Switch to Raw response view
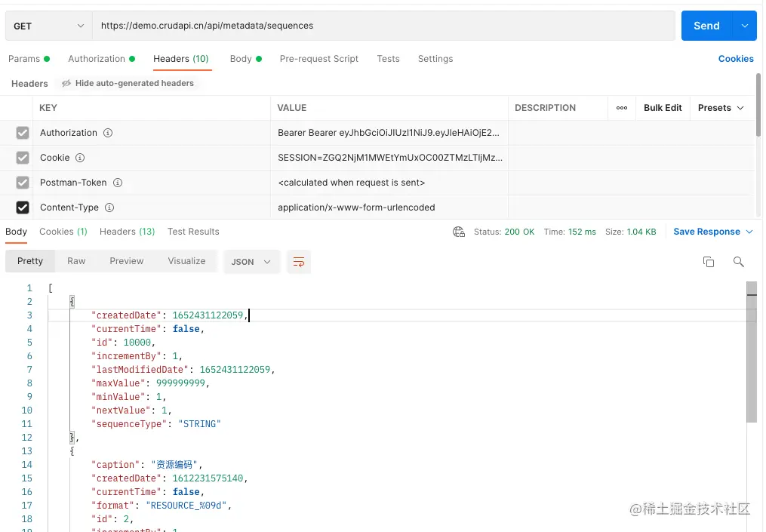766x532 pixels. click(76, 261)
